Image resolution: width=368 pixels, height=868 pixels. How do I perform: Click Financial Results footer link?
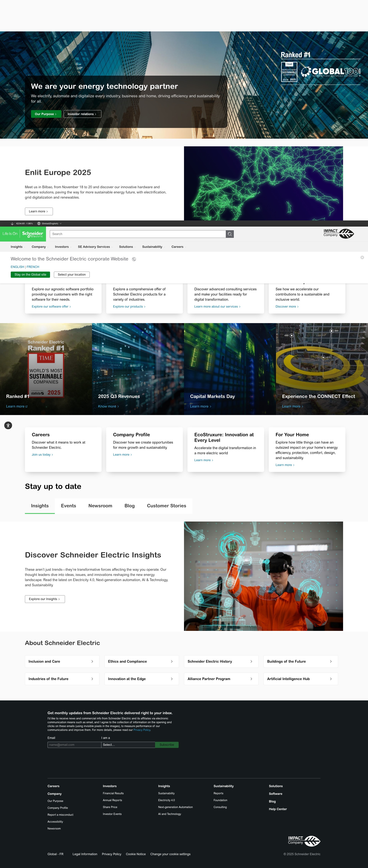(113, 793)
